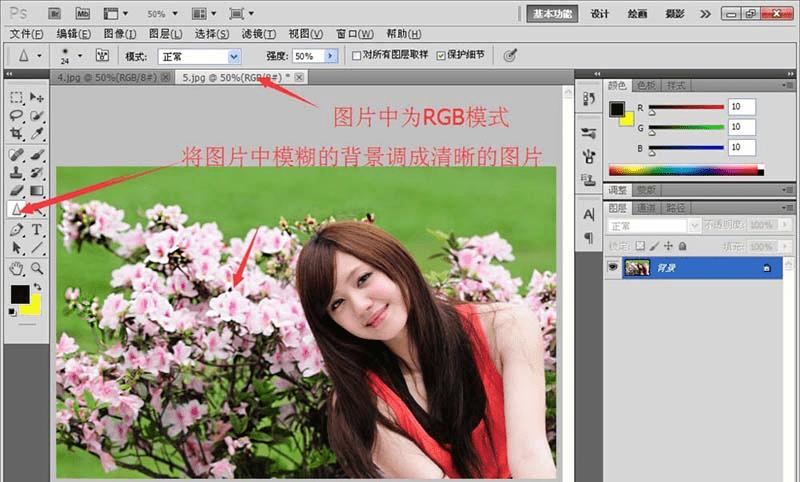
Task: Show more workspaces double chevron
Action: tap(705, 14)
